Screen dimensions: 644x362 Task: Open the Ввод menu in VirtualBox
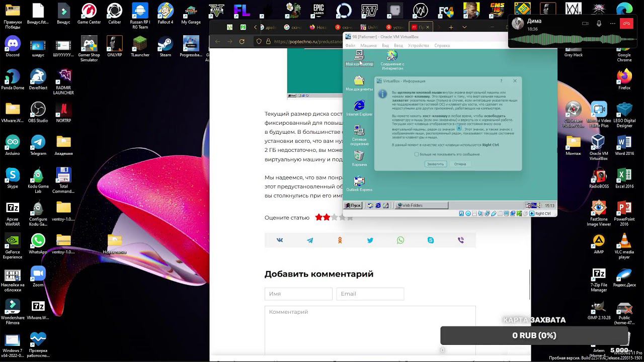coord(398,45)
